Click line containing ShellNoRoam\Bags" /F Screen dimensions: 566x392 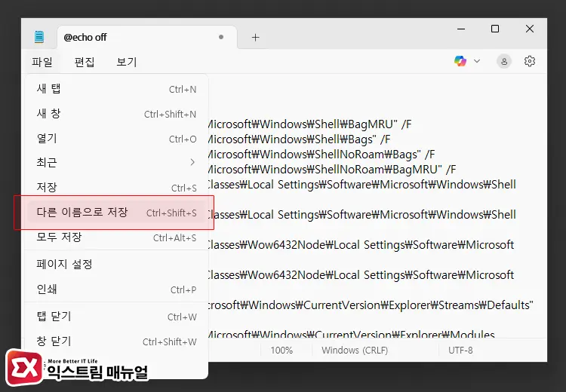tap(321, 155)
